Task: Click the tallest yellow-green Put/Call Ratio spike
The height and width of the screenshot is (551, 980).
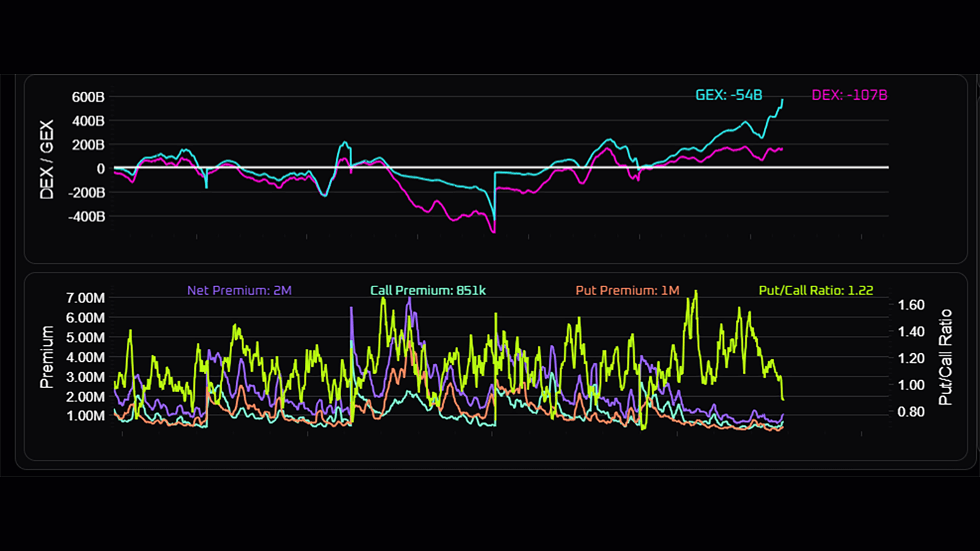Action: click(x=696, y=292)
